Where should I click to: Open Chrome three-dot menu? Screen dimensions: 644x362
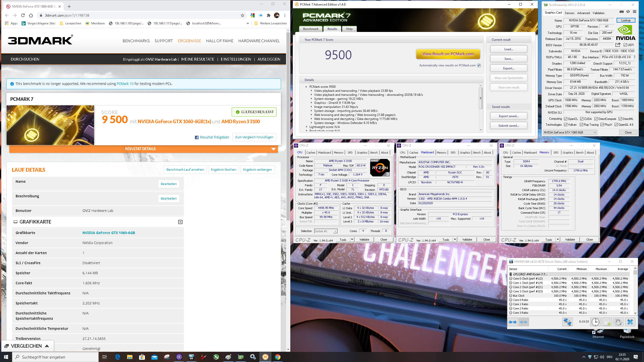coord(285,15)
